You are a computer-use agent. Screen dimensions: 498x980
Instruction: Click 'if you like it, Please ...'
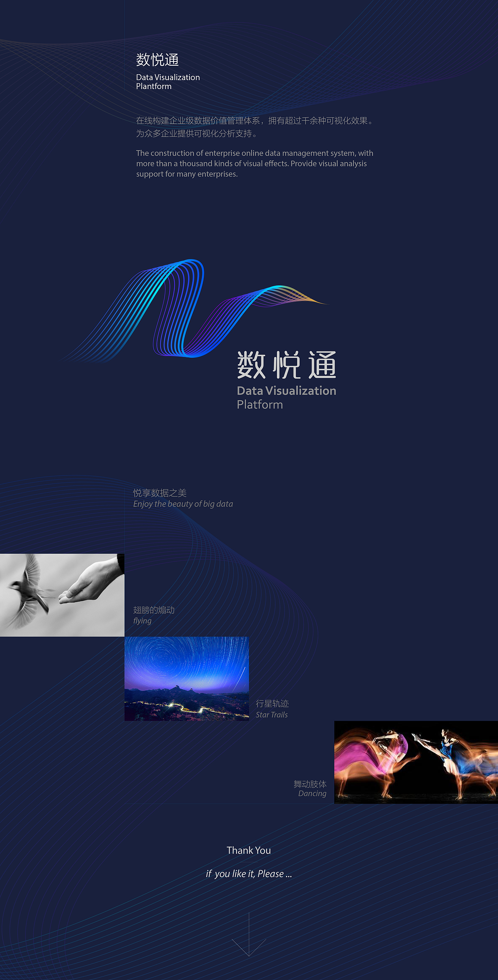[x=249, y=874]
